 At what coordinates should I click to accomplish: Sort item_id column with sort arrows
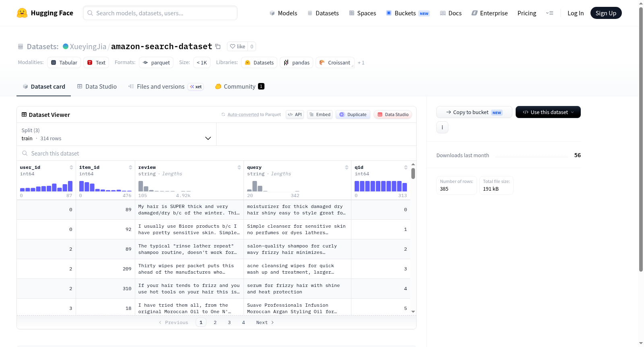(x=130, y=167)
